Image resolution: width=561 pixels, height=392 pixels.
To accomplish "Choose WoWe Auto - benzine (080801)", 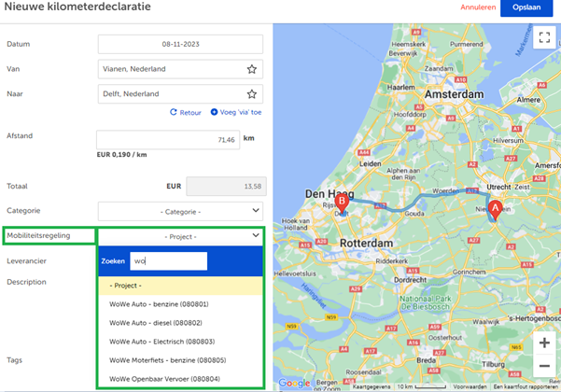I will click(180, 304).
